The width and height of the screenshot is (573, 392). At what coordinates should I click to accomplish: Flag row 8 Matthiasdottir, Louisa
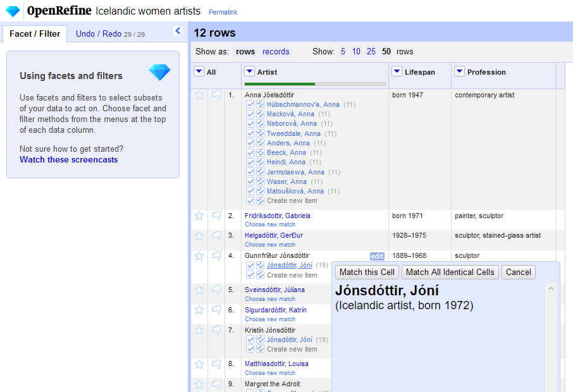(216, 364)
